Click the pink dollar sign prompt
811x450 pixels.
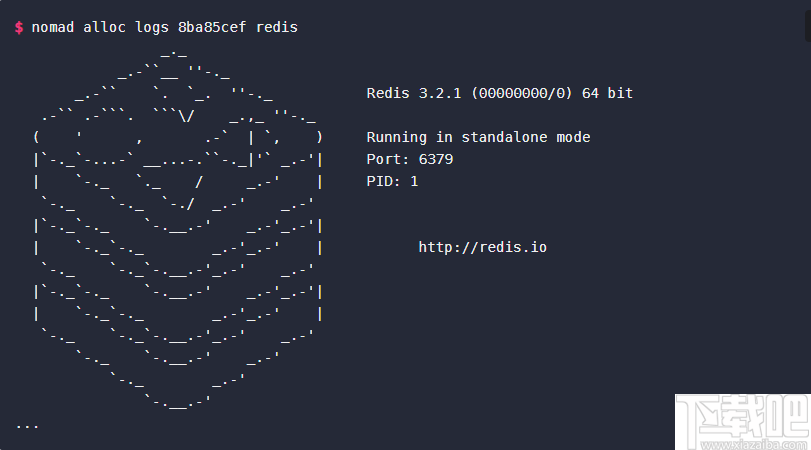pyautogui.click(x=19, y=28)
